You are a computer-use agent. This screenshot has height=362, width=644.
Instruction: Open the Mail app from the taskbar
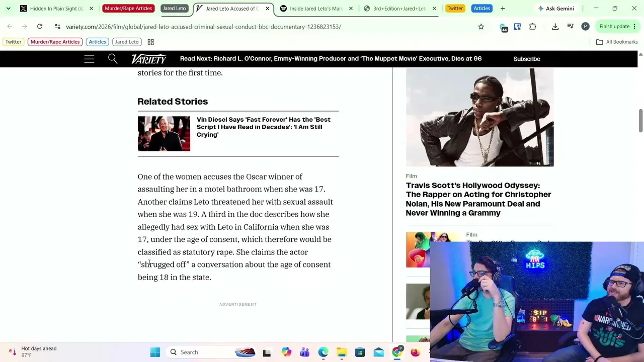pos(378,352)
